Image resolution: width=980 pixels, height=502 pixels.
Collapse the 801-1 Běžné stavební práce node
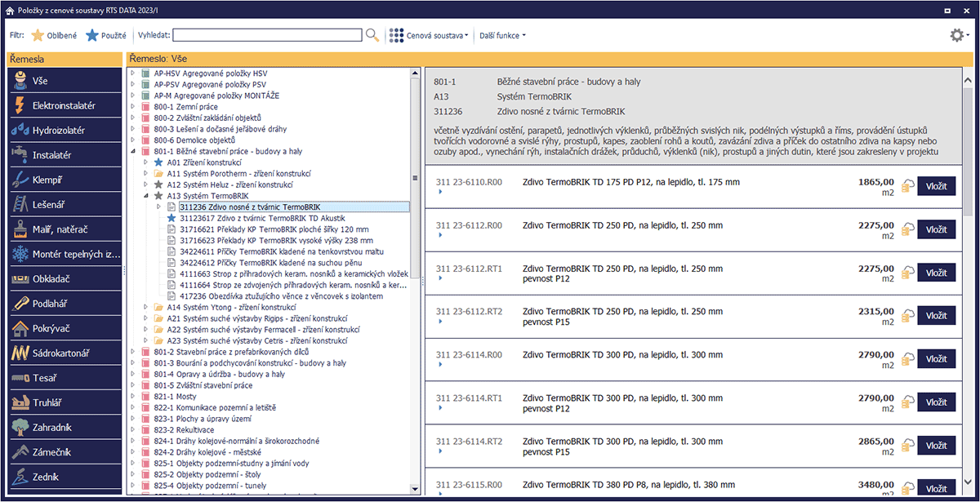[133, 152]
